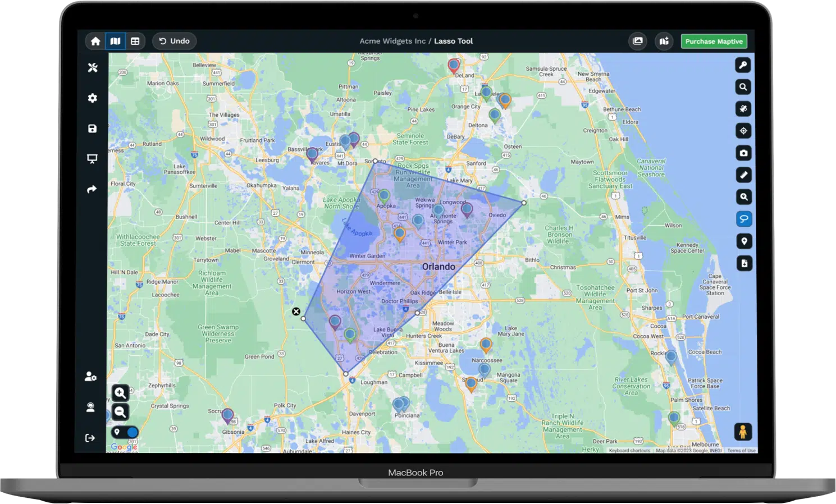The width and height of the screenshot is (836, 504).
Task: Open customer support headset icon
Action: pyautogui.click(x=90, y=407)
